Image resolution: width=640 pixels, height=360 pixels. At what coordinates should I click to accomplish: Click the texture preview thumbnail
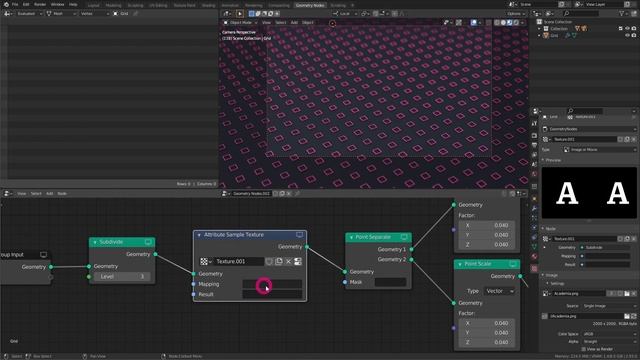pyautogui.click(x=589, y=193)
